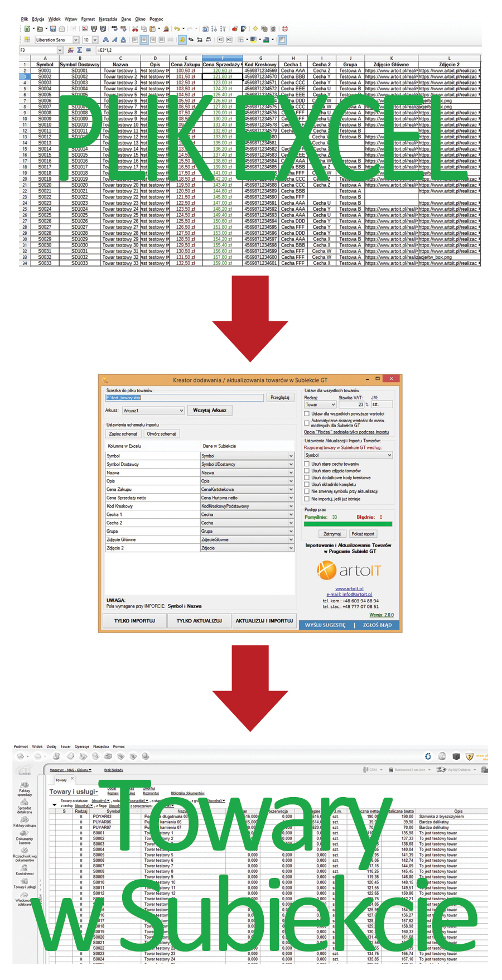502x980 pixels.
Task: Open the Format menu in spreadsheet
Action: click(88, 19)
